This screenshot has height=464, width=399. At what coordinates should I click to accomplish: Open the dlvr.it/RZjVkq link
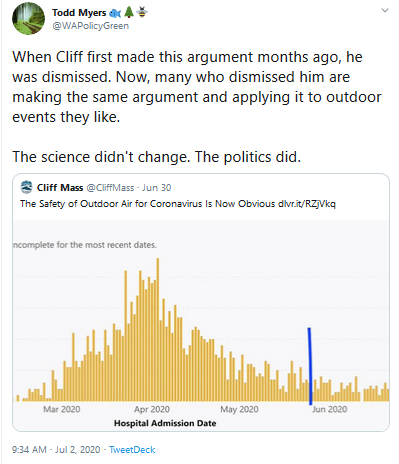[x=307, y=204]
